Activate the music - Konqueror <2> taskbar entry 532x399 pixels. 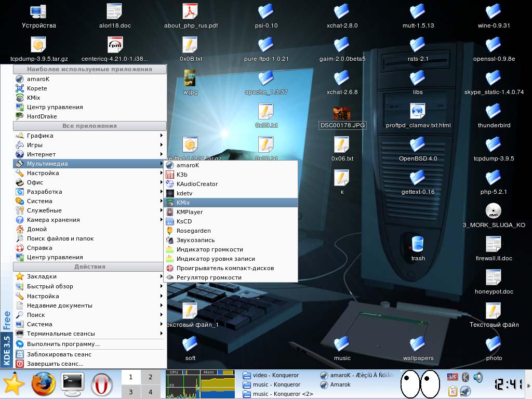pos(280,394)
